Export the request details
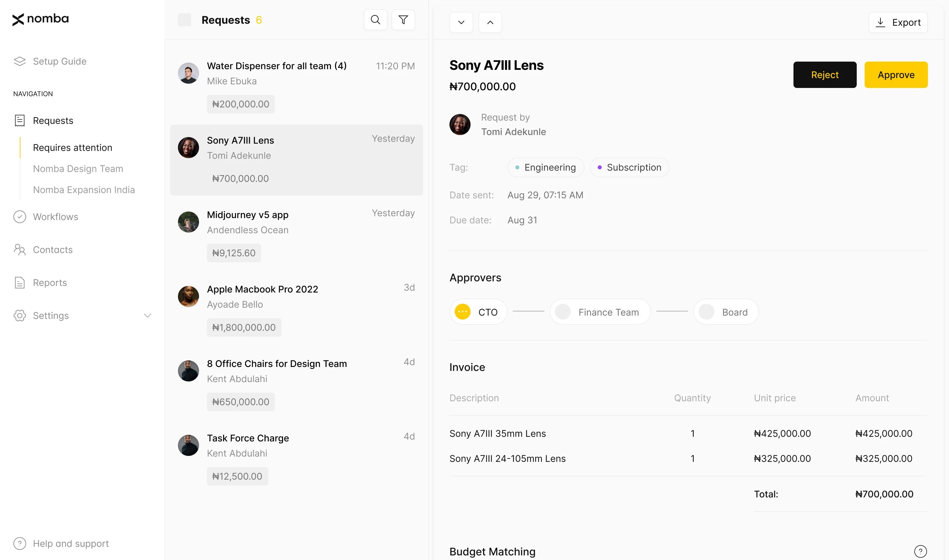The width and height of the screenshot is (949, 560). pyautogui.click(x=898, y=22)
